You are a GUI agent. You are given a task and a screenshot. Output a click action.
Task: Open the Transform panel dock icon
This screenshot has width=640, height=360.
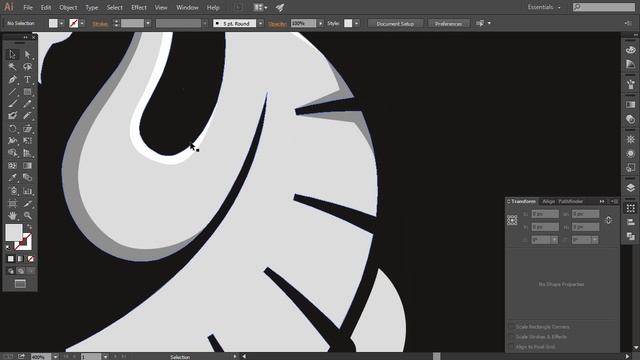click(x=630, y=208)
